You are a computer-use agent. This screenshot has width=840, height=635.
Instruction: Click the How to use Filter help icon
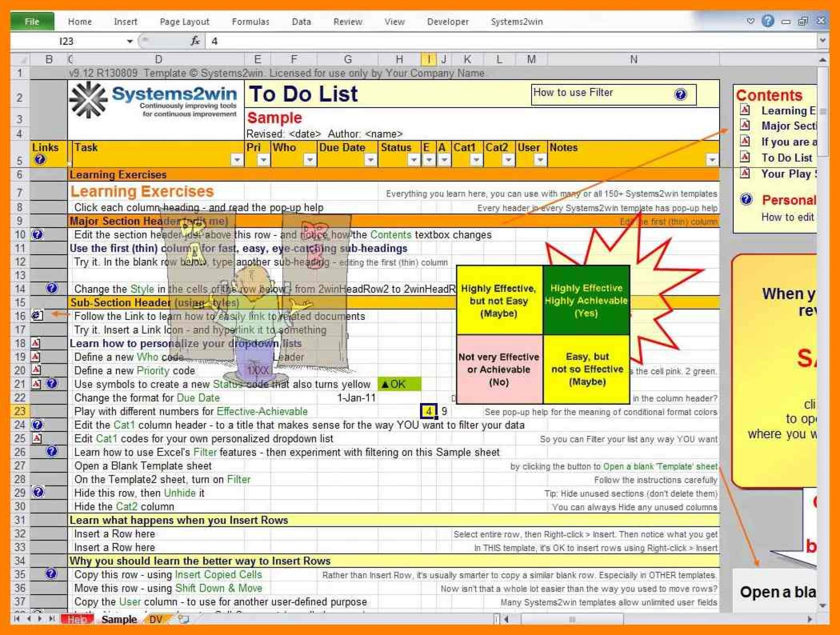pos(689,93)
